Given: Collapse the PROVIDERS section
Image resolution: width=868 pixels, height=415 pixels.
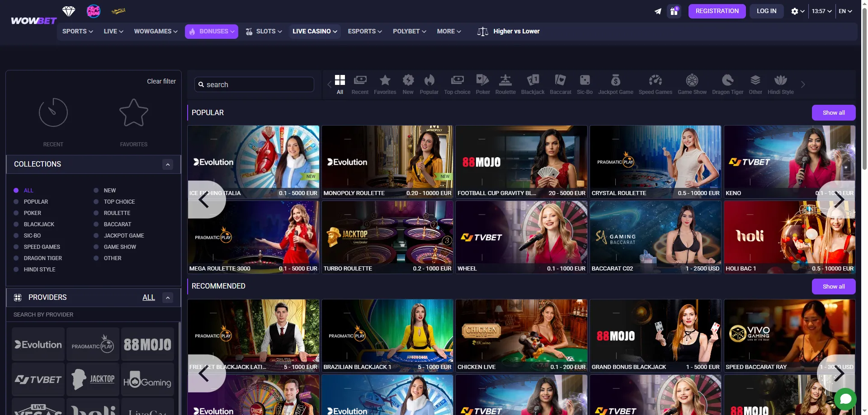Looking at the screenshot, I should click(x=168, y=298).
